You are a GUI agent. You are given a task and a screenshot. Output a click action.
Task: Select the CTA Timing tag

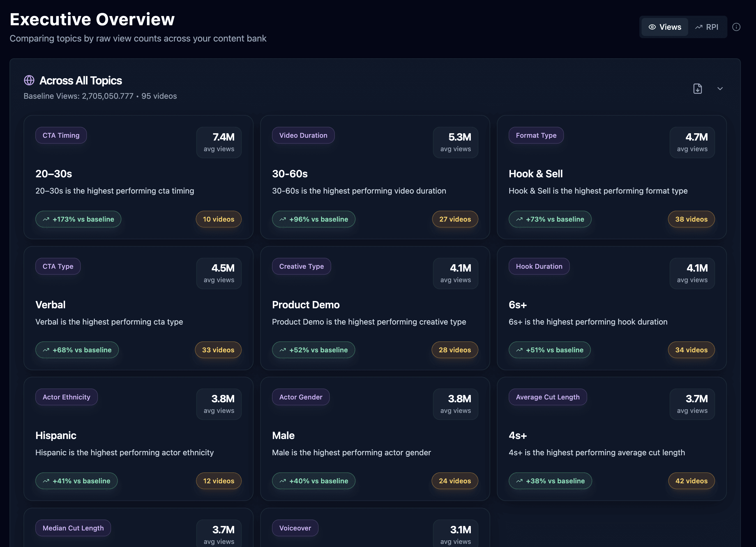tap(61, 135)
